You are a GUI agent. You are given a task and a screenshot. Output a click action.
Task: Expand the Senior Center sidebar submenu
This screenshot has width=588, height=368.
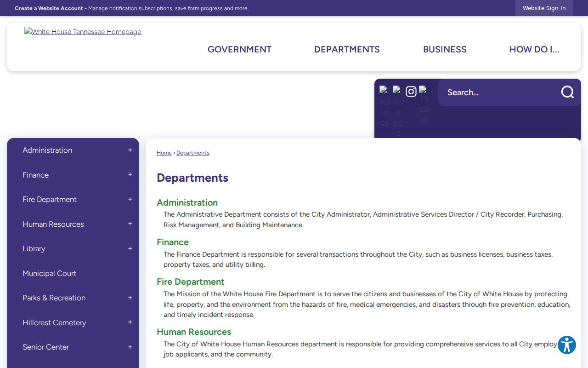(x=130, y=347)
